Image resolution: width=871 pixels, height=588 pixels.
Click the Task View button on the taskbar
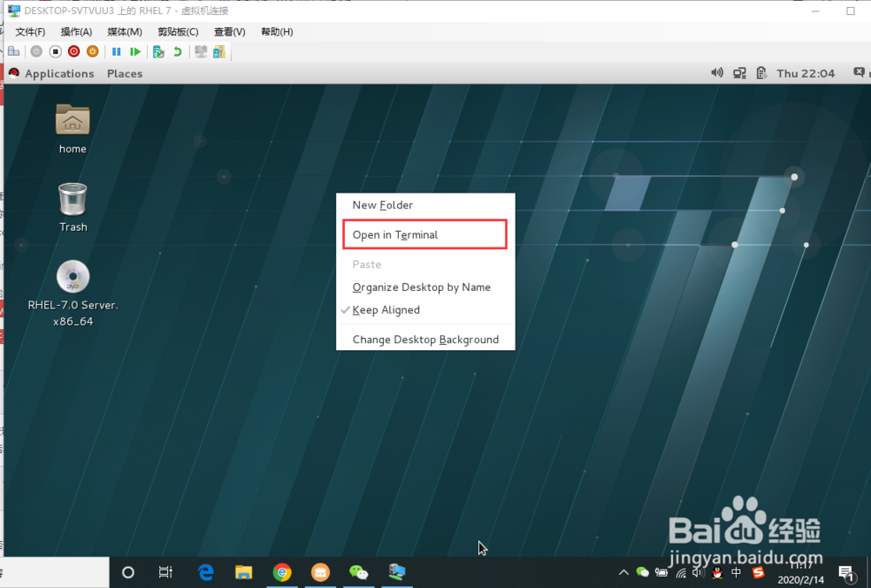tap(165, 572)
